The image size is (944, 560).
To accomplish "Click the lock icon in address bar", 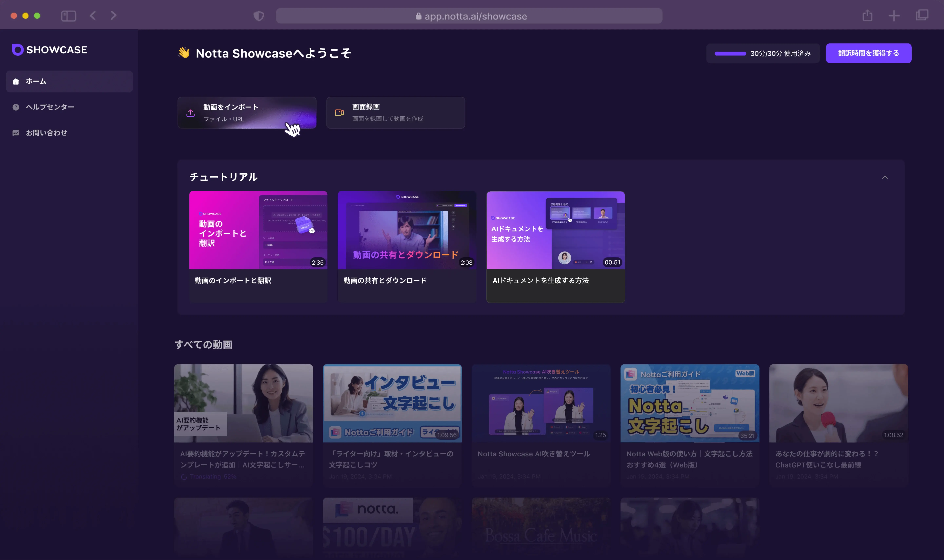I will tap(418, 16).
